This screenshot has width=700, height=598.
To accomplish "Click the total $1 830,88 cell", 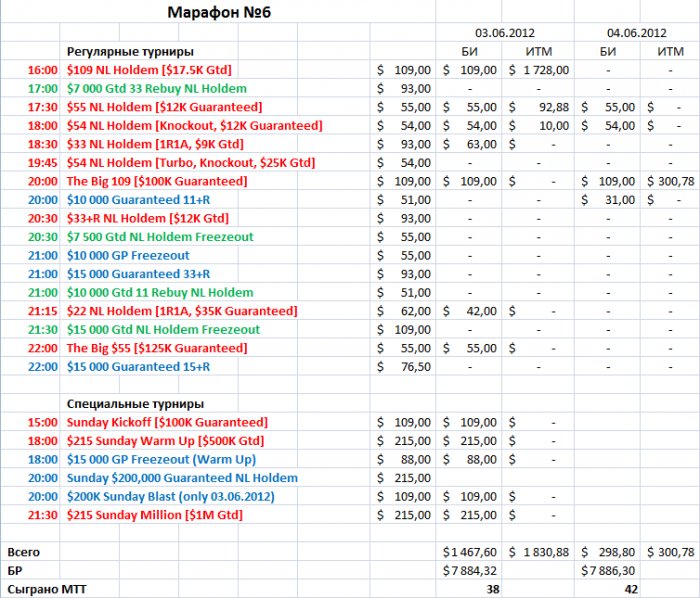I will pyautogui.click(x=538, y=552).
